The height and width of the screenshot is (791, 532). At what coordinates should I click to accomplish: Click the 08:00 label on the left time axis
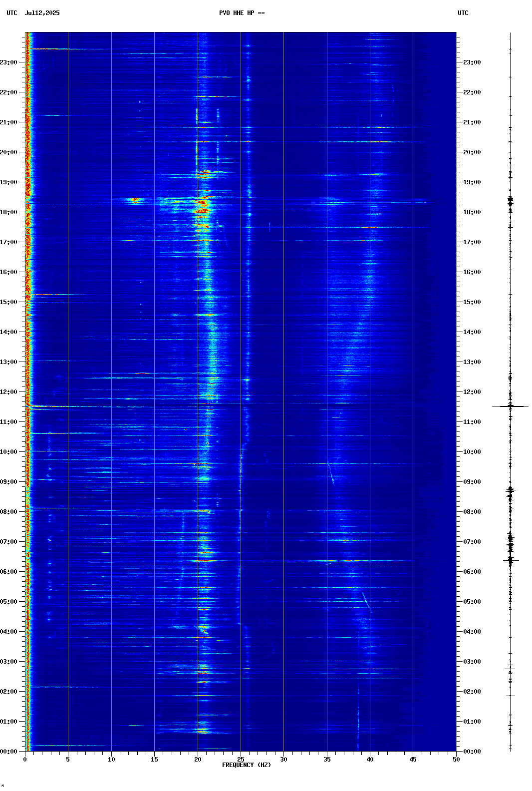tap(8, 512)
